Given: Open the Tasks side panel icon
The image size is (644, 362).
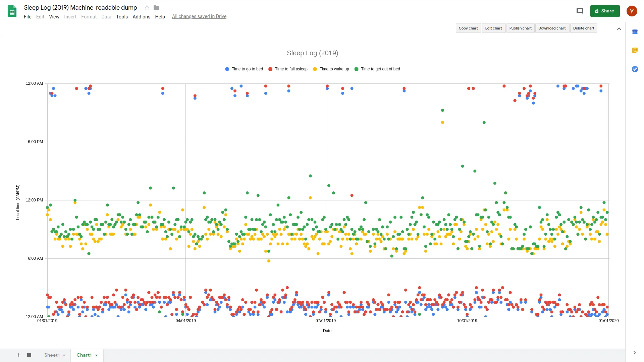Looking at the screenshot, I should click(635, 69).
